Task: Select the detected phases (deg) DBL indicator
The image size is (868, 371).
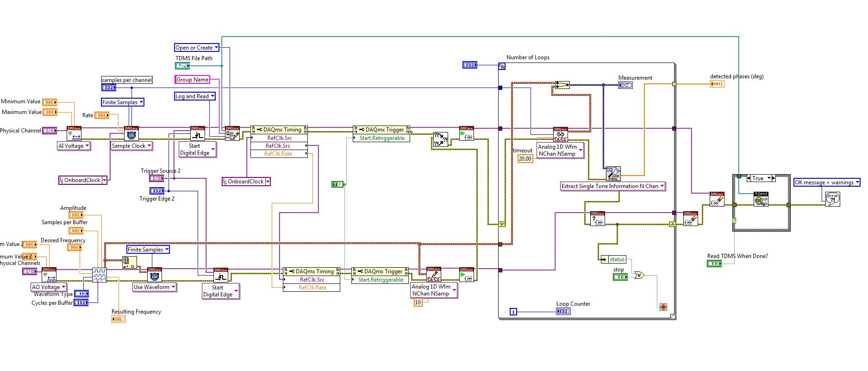Action: 717,84
